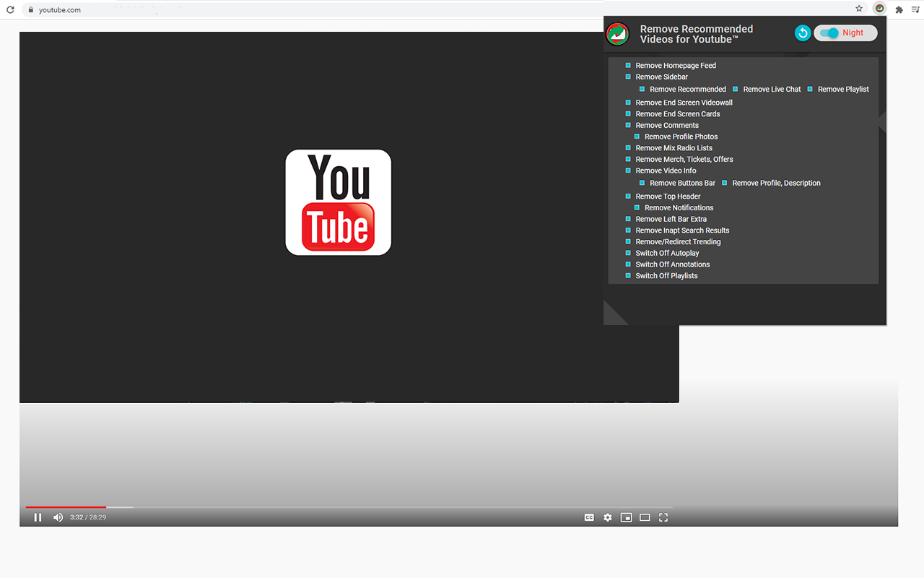This screenshot has width=924, height=578.
Task: Open the Extensions puzzle piece menu
Action: click(899, 9)
